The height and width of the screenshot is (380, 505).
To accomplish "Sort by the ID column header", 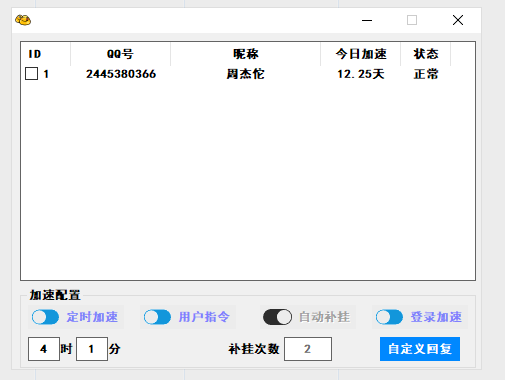I will (x=46, y=54).
